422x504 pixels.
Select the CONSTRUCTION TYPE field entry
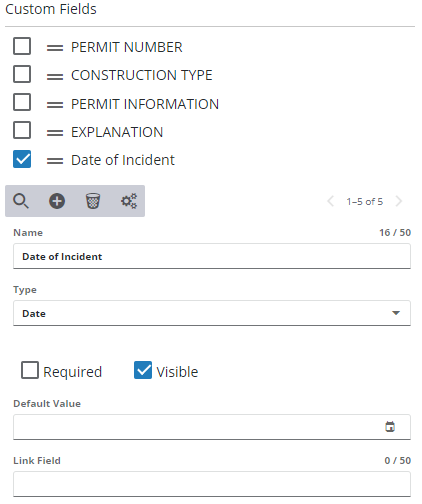[142, 75]
